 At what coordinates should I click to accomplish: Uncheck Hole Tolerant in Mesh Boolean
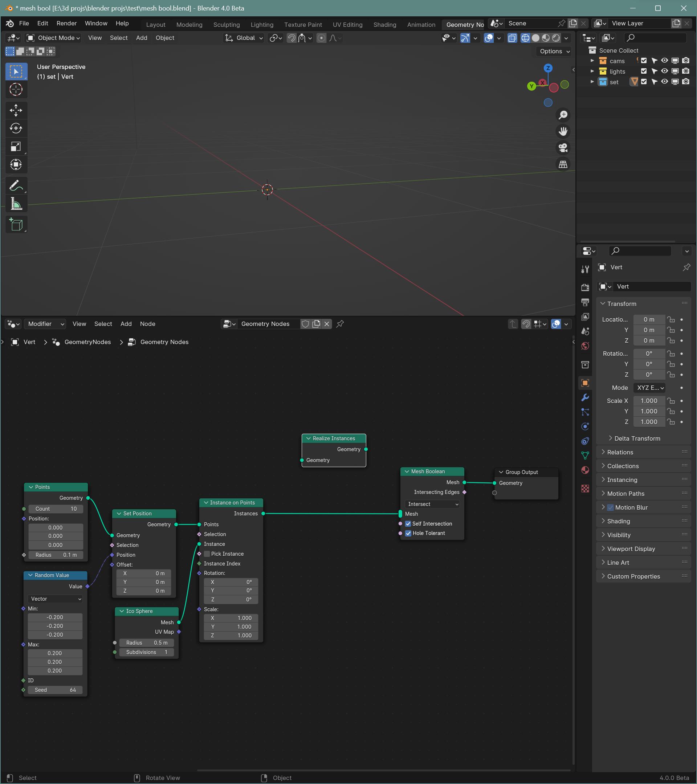[408, 534]
